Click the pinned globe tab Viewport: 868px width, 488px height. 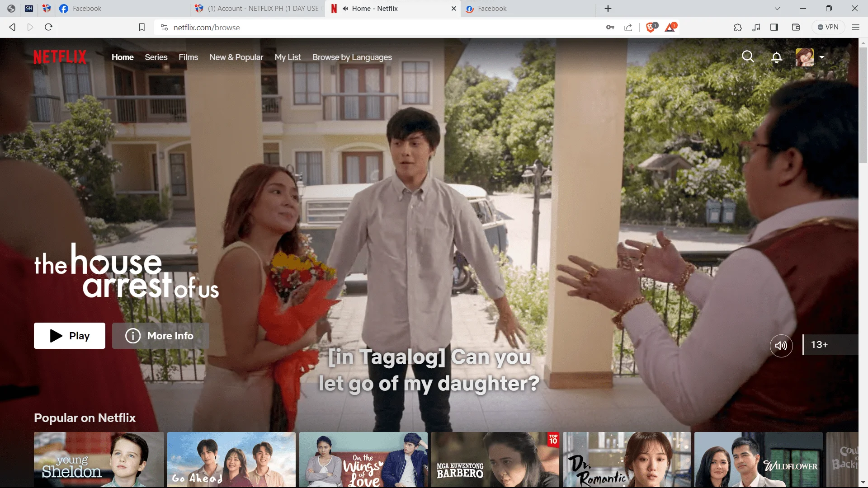[x=11, y=9]
